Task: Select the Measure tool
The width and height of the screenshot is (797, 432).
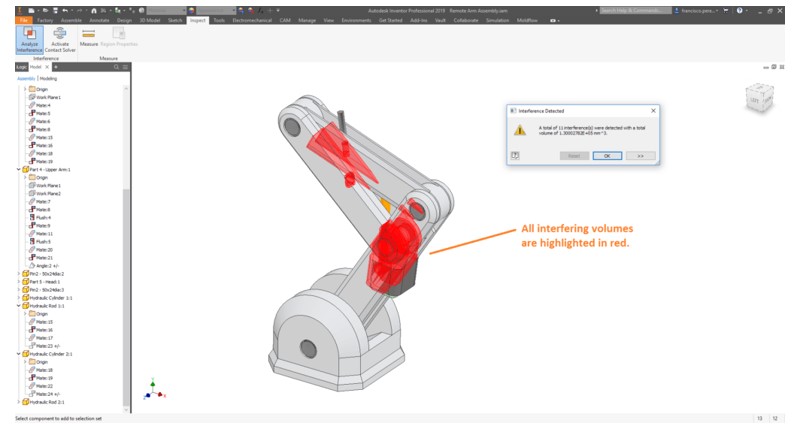Action: point(88,42)
